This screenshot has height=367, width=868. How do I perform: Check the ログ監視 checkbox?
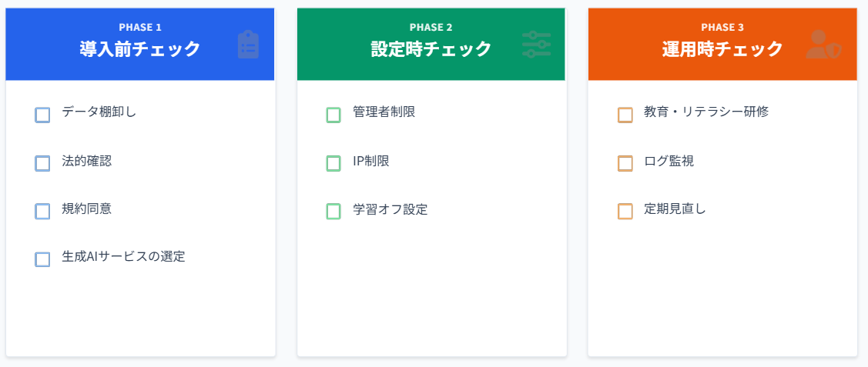point(625,163)
